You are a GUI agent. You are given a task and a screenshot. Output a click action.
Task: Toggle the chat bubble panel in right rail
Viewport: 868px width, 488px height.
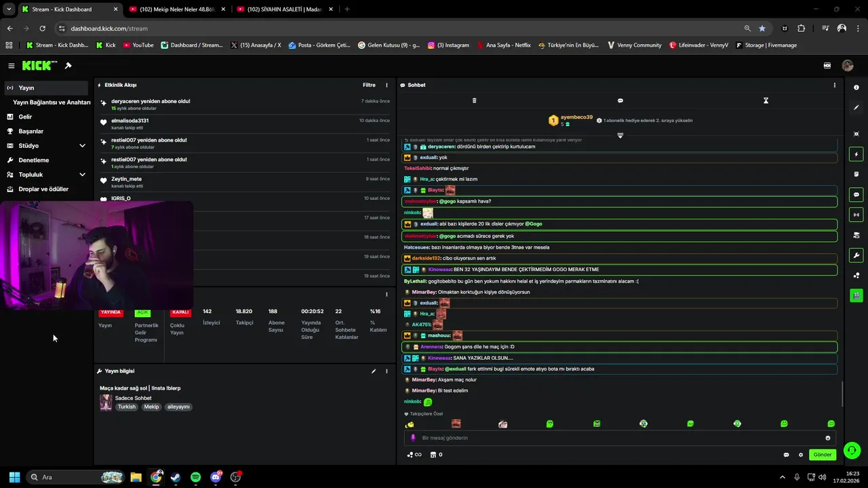(x=856, y=195)
